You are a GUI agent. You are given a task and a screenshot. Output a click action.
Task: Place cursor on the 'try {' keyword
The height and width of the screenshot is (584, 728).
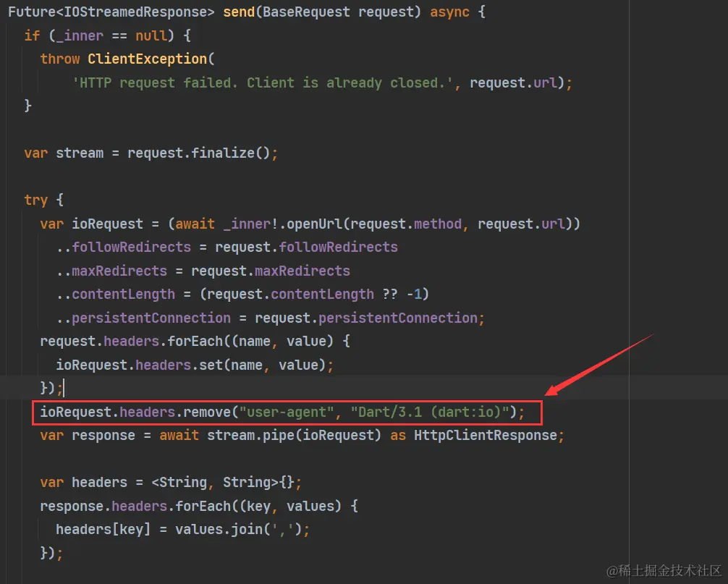pos(43,200)
